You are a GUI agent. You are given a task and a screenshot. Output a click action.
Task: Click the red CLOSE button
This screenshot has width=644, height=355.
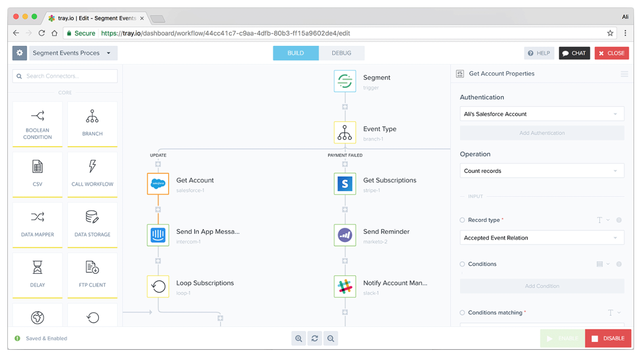pos(612,53)
